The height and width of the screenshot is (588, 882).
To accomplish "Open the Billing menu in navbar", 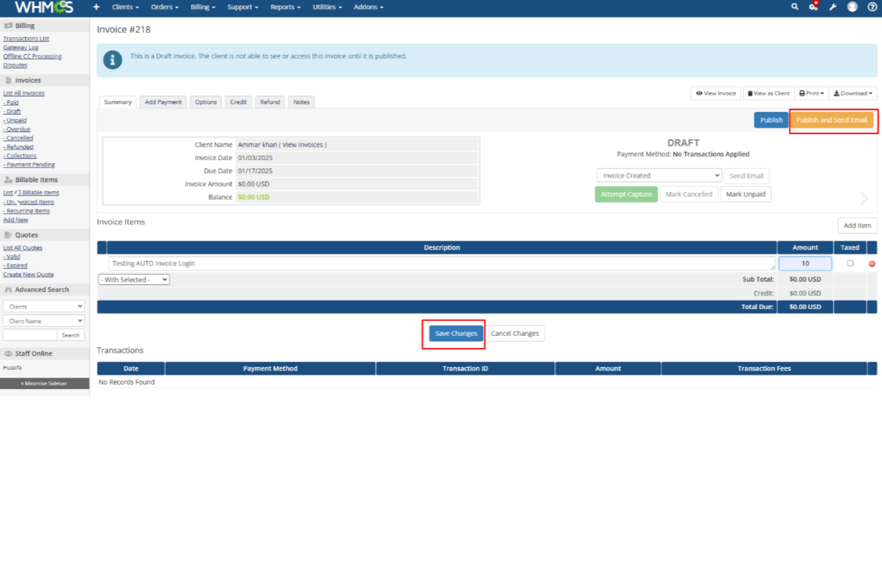I will pyautogui.click(x=202, y=7).
